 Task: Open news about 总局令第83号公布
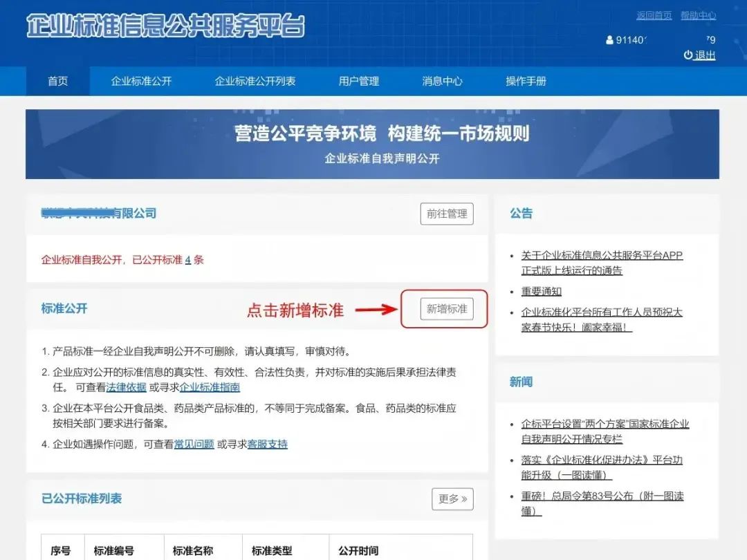(602, 503)
